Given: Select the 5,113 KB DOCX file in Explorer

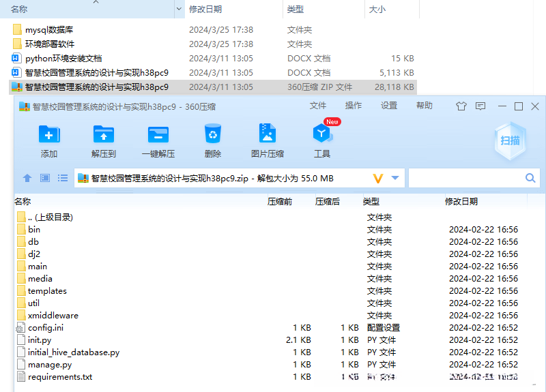Looking at the screenshot, I should 213,72.
